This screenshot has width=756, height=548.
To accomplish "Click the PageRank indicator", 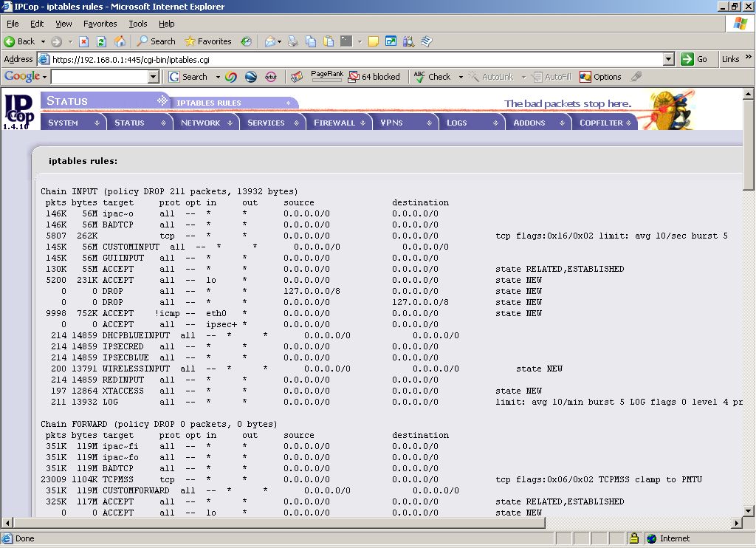I will coord(327,75).
